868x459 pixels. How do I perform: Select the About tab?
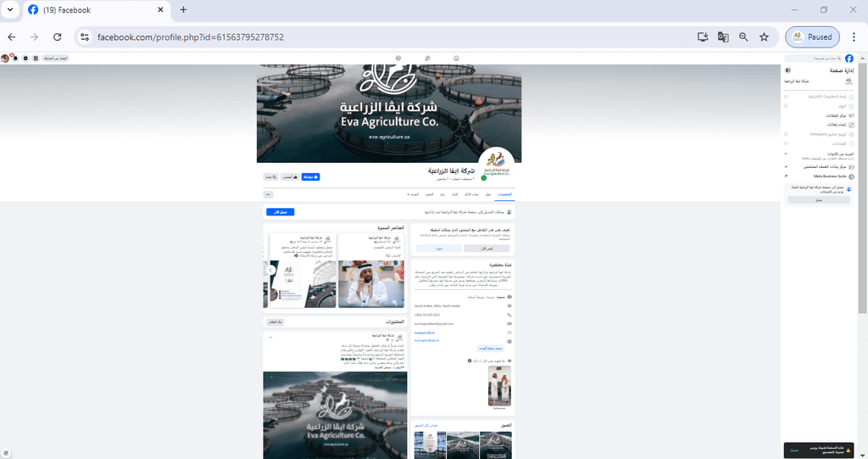[x=488, y=194]
